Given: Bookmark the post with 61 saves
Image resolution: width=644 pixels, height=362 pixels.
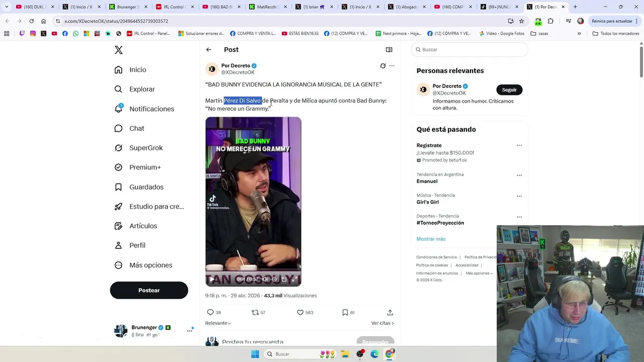Looking at the screenshot, I should 345,312.
